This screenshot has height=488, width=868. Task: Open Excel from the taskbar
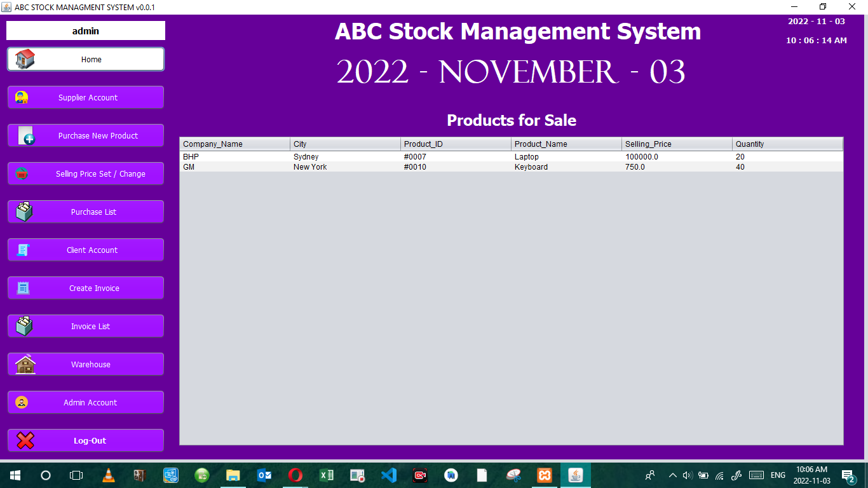pos(327,475)
